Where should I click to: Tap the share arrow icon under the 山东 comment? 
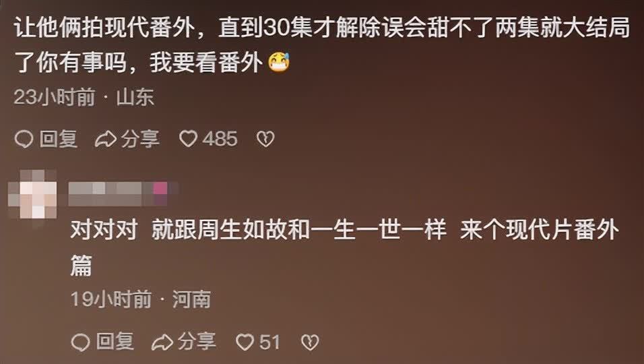tap(106, 140)
